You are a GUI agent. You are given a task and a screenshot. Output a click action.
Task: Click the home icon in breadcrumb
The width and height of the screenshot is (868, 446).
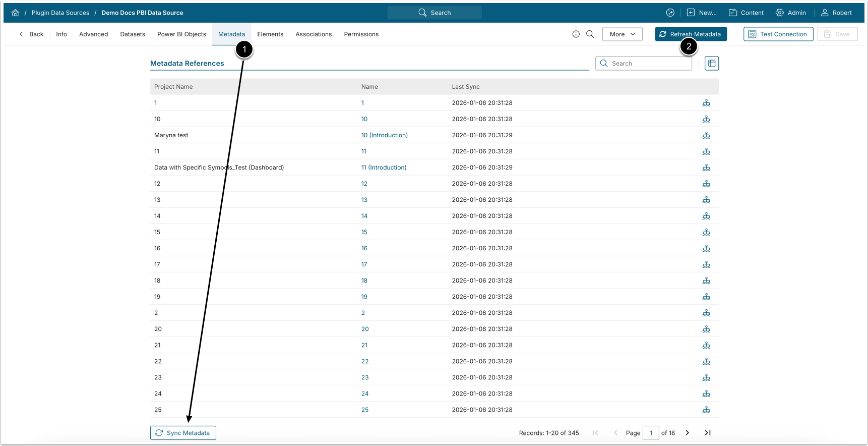[15, 13]
